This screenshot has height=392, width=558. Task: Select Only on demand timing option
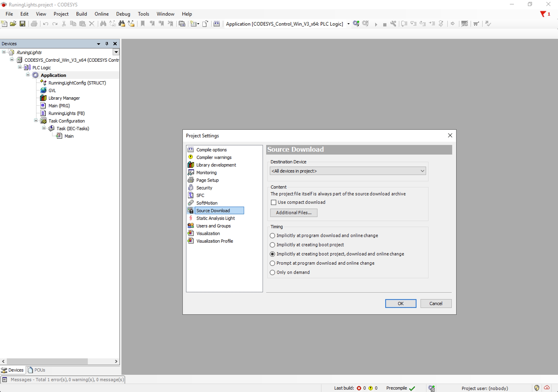click(x=272, y=272)
